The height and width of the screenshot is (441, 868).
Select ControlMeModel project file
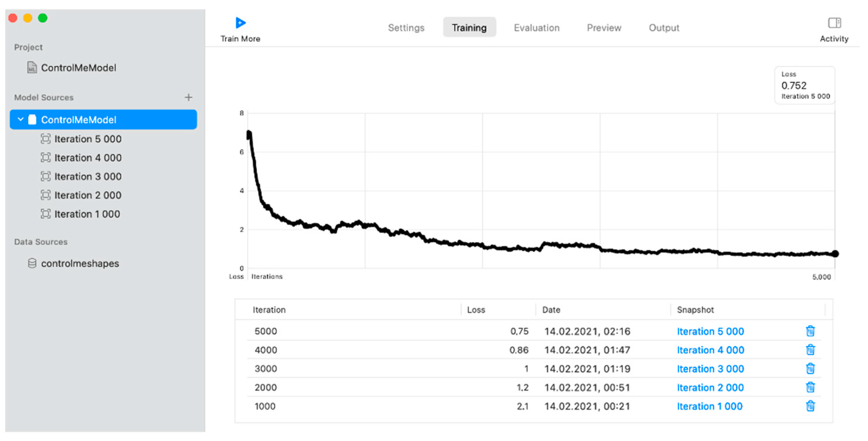78,68
